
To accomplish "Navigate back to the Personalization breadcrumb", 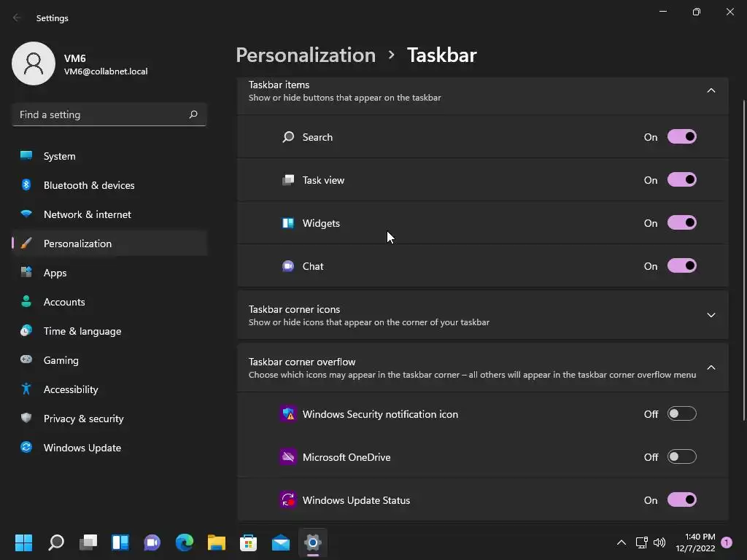I will (x=306, y=55).
